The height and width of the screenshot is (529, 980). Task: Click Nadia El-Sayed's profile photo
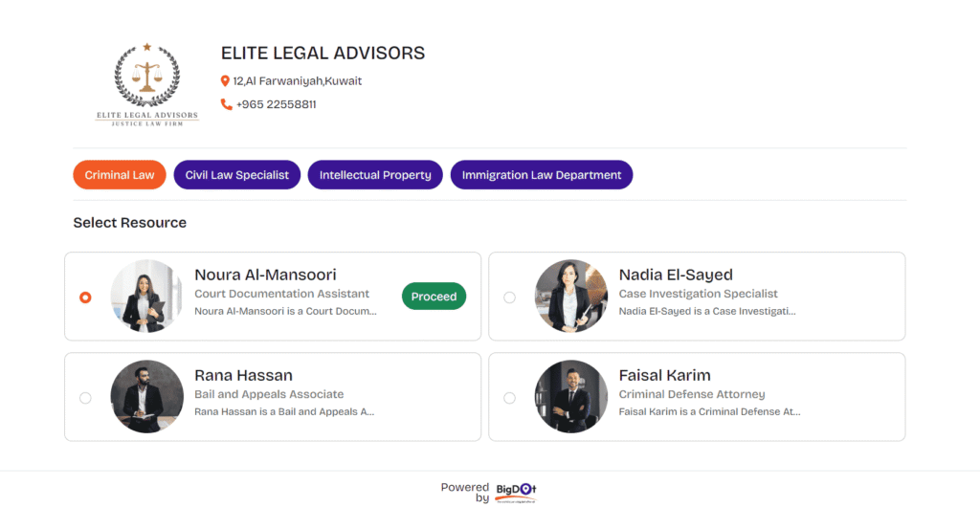571,297
